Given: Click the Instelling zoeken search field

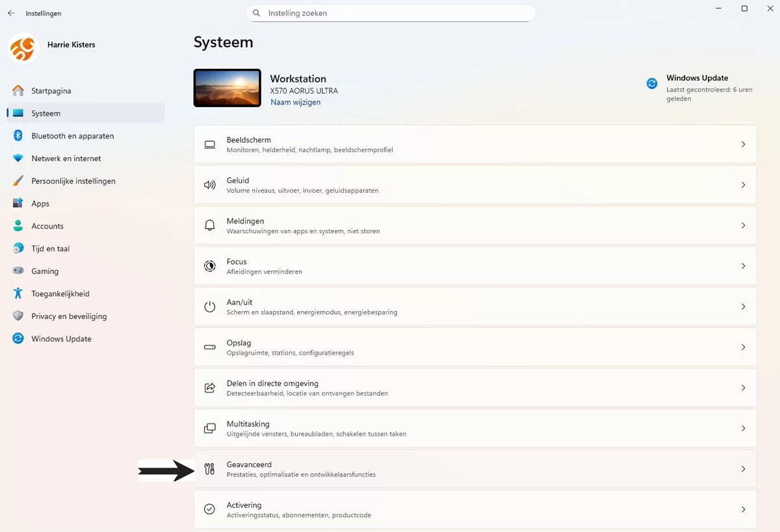Looking at the screenshot, I should 390,13.
